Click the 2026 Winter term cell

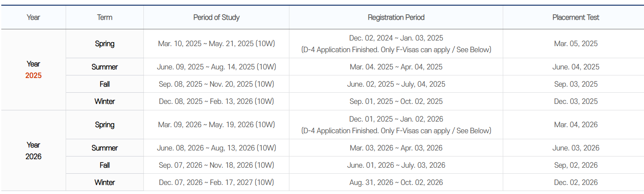point(105,182)
